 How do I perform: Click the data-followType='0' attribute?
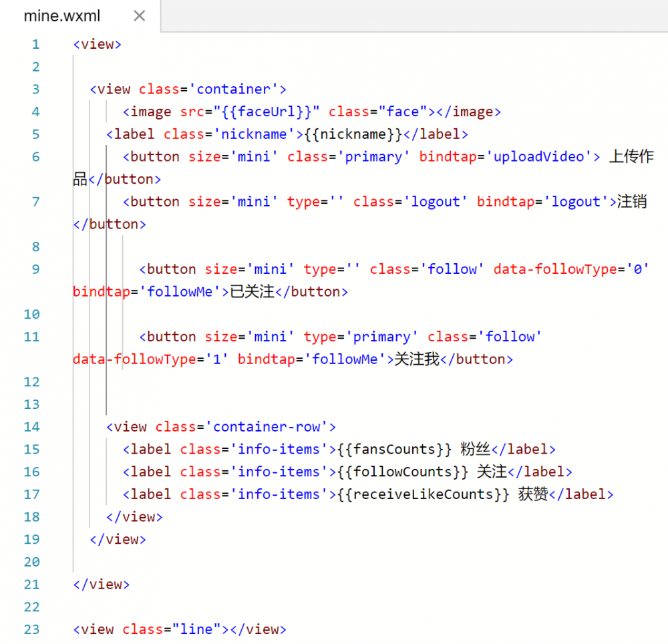click(x=571, y=270)
